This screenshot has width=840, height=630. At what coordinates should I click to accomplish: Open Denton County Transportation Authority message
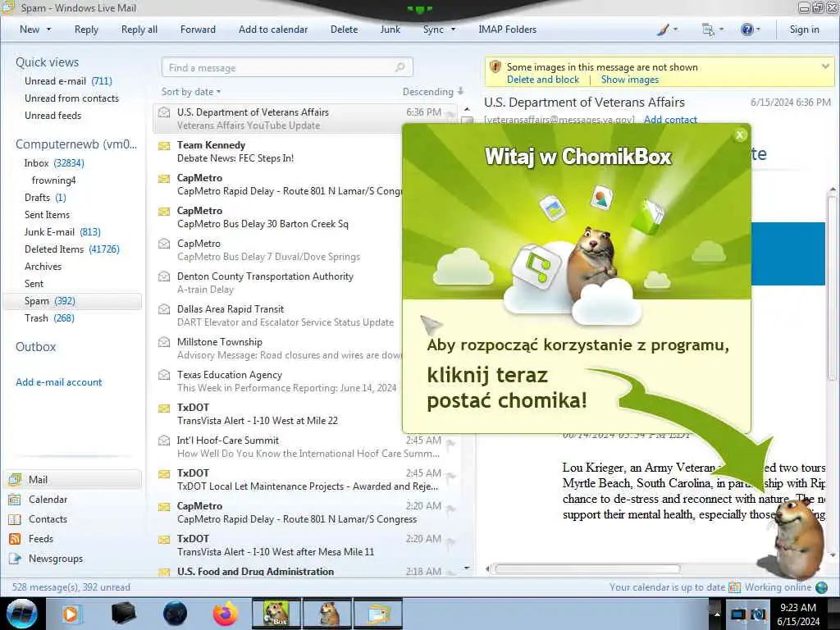279,283
